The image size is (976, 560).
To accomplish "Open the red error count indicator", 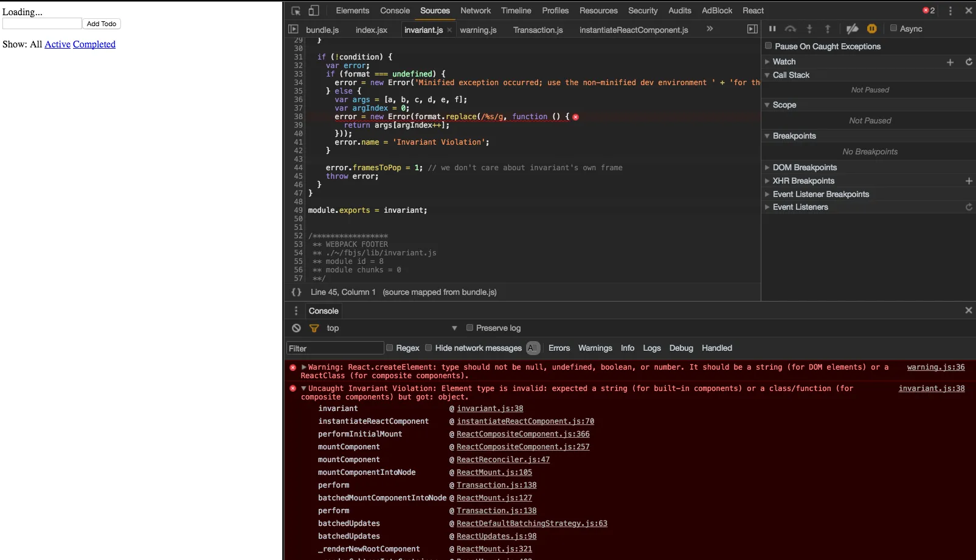I will click(x=929, y=10).
